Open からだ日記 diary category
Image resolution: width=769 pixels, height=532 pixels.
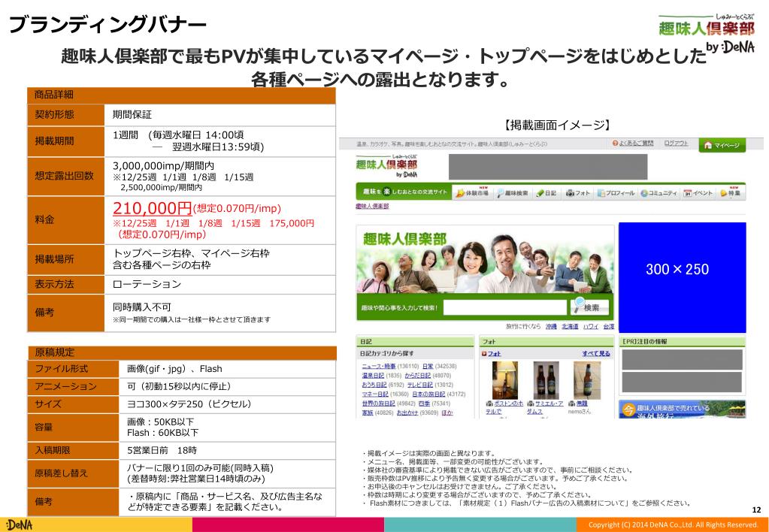click(418, 376)
